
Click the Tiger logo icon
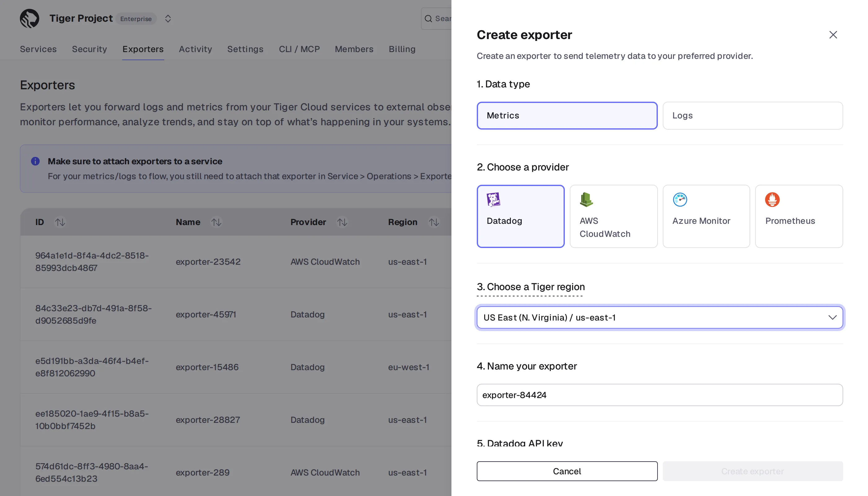(x=29, y=18)
